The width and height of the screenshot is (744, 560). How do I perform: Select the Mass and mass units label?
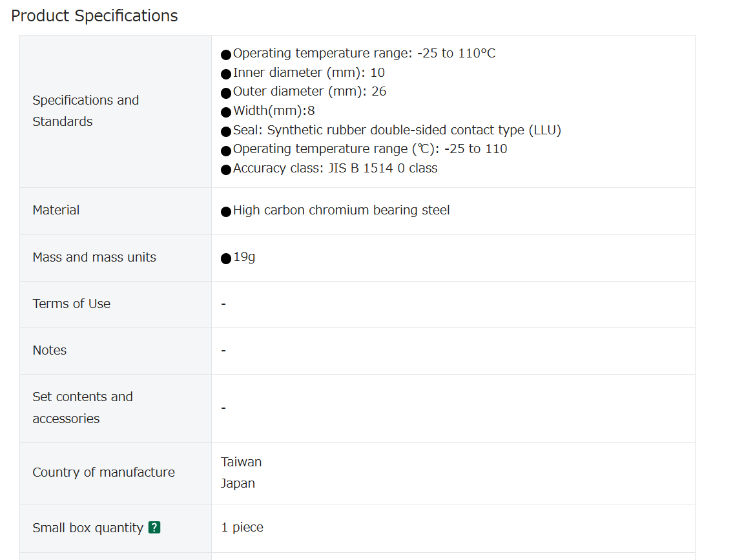(94, 257)
